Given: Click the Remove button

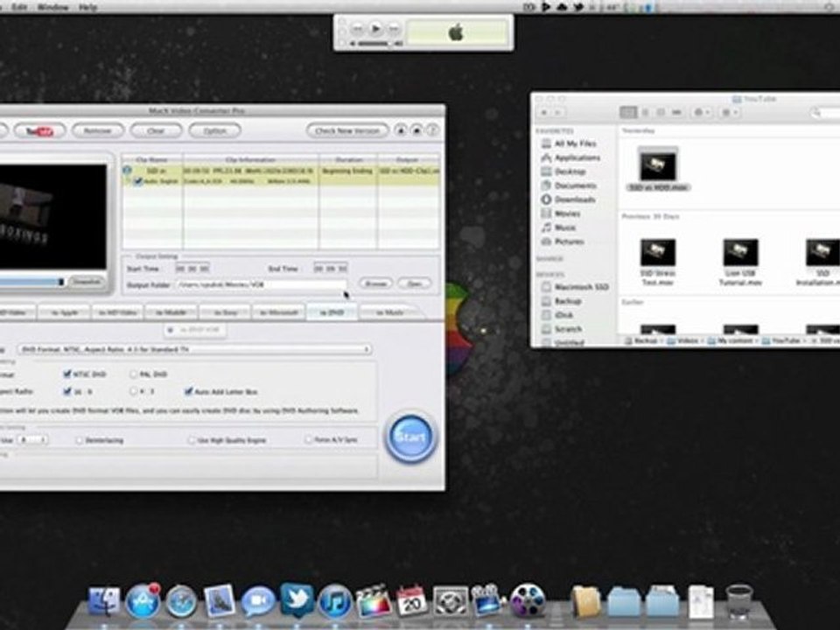Looking at the screenshot, I should [97, 130].
